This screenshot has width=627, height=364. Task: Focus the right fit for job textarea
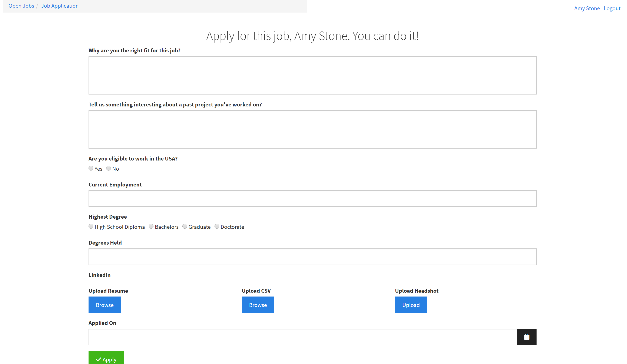[x=312, y=75]
